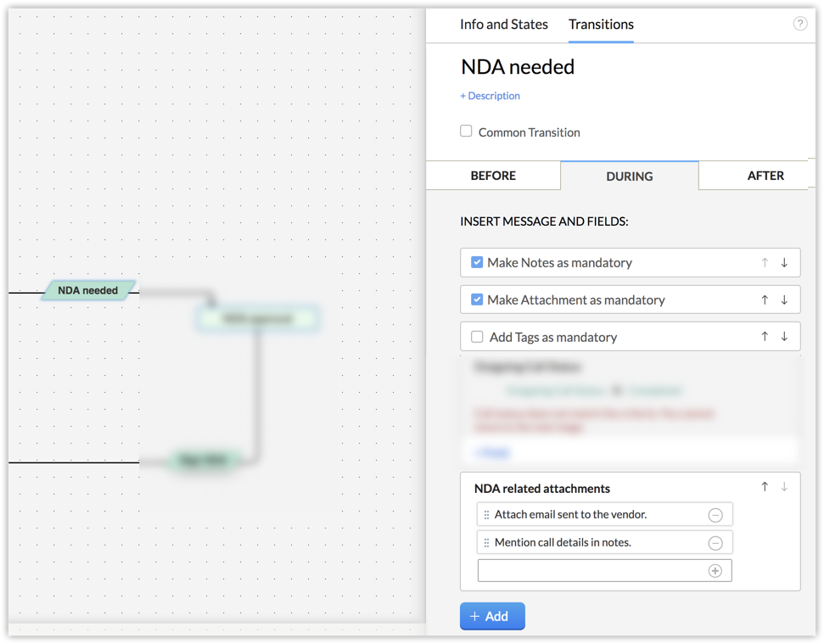Enable the Common Transition checkbox

pos(466,132)
